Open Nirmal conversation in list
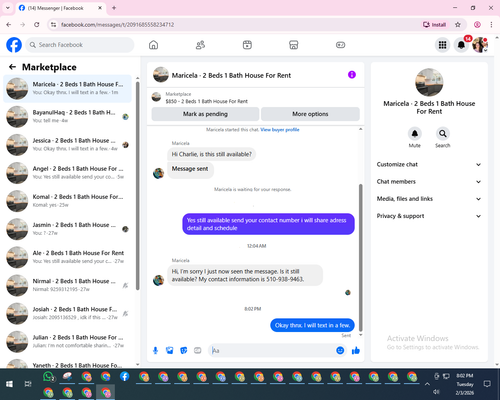Viewport: 500px width, 400px height. point(67,285)
